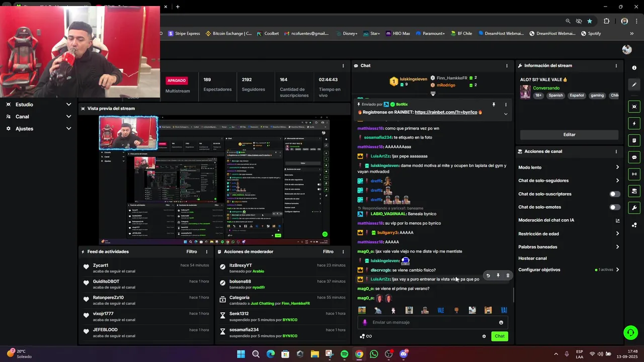The width and height of the screenshot is (644, 362).
Task: Toggle Chat de solo-suscriptores switch
Action: 615,194
